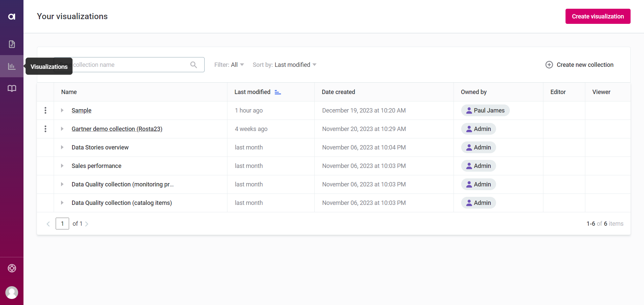
Task: Open the kebab menu for Gartner demo collection
Action: pos(45,129)
